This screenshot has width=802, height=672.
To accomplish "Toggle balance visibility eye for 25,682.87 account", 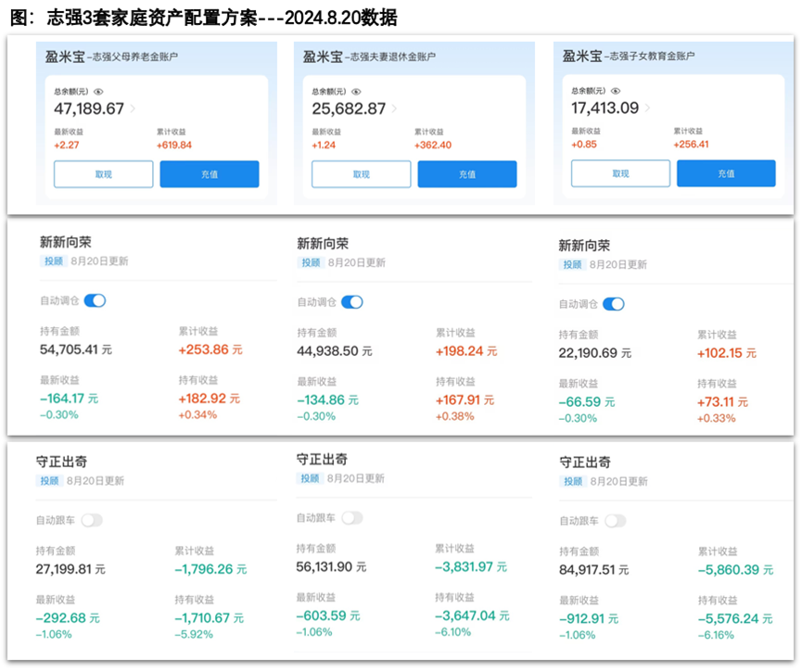I will point(356,92).
